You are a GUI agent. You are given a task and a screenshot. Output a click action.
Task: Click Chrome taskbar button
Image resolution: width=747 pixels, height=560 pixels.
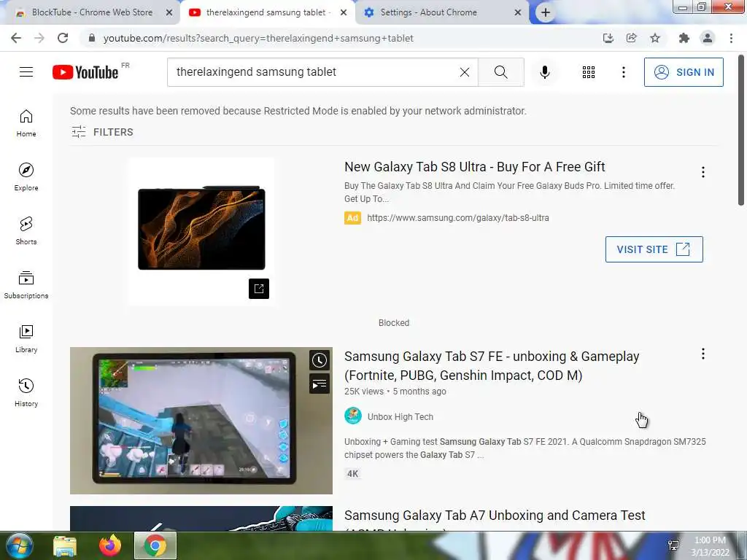click(155, 545)
